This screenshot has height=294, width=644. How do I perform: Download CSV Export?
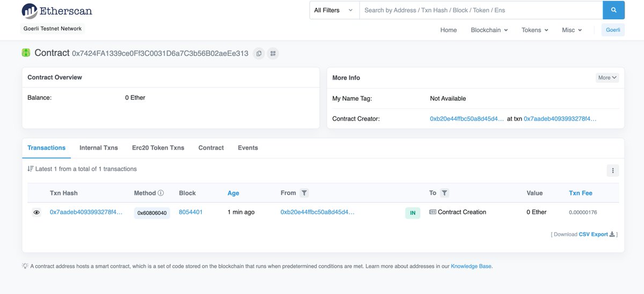(x=593, y=234)
